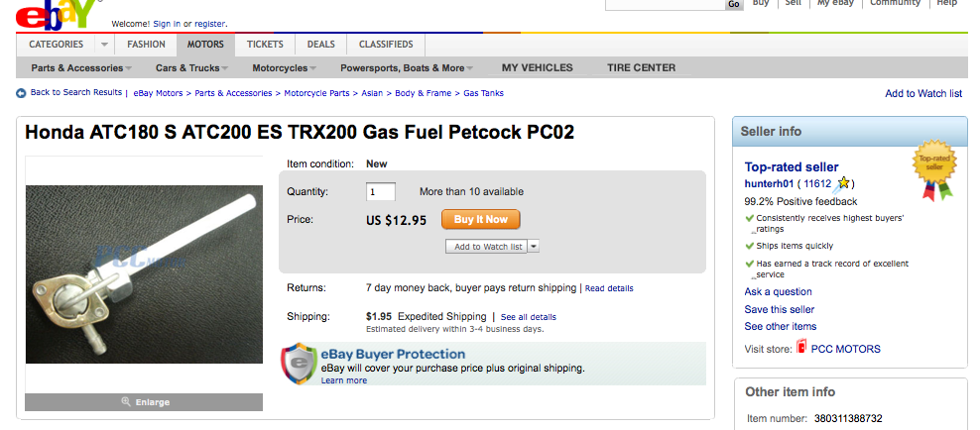Click Read details for returns
The width and height of the screenshot is (980, 430).
click(x=609, y=288)
